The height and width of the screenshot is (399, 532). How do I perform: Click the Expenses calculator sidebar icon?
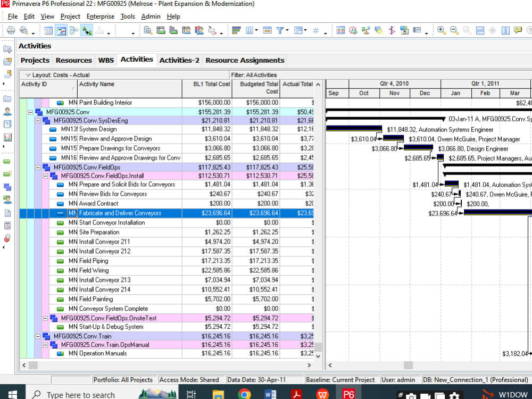pyautogui.click(x=7, y=226)
